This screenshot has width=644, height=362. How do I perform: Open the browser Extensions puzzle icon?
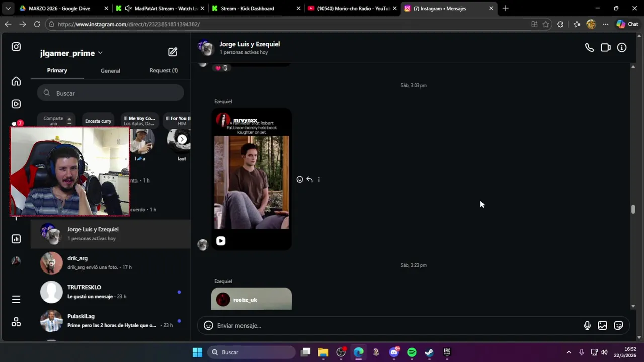pos(560,24)
